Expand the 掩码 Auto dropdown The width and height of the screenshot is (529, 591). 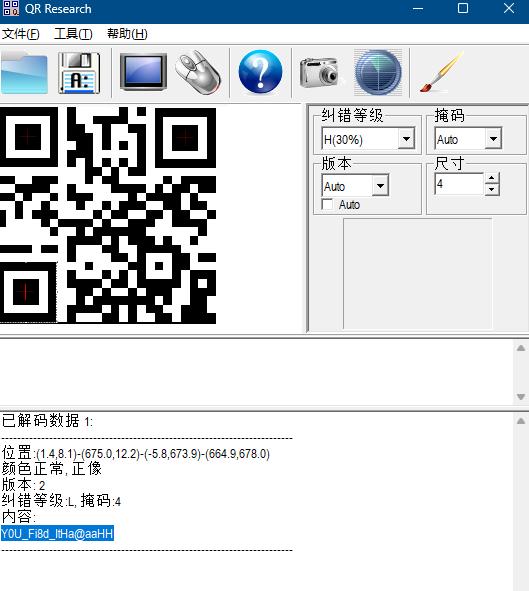(x=493, y=139)
